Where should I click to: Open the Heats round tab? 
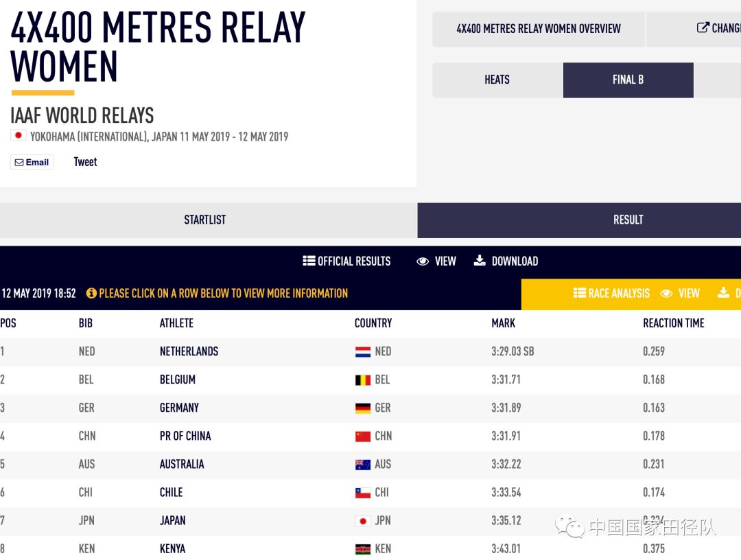tap(497, 80)
